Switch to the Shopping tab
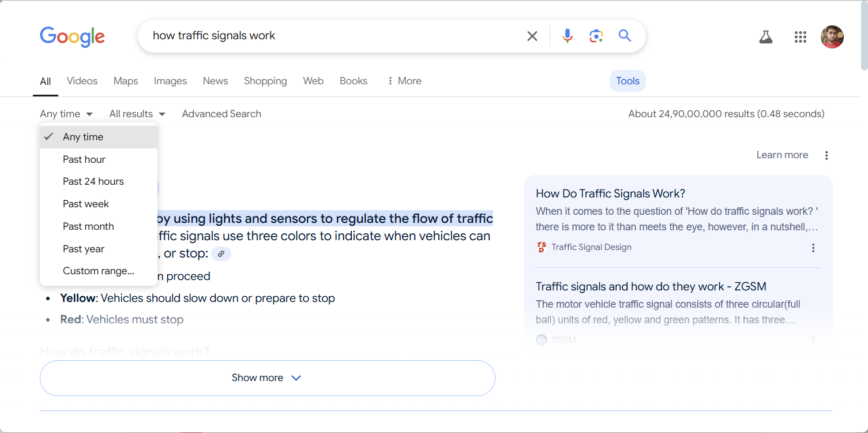Image resolution: width=868 pixels, height=433 pixels. (x=265, y=81)
